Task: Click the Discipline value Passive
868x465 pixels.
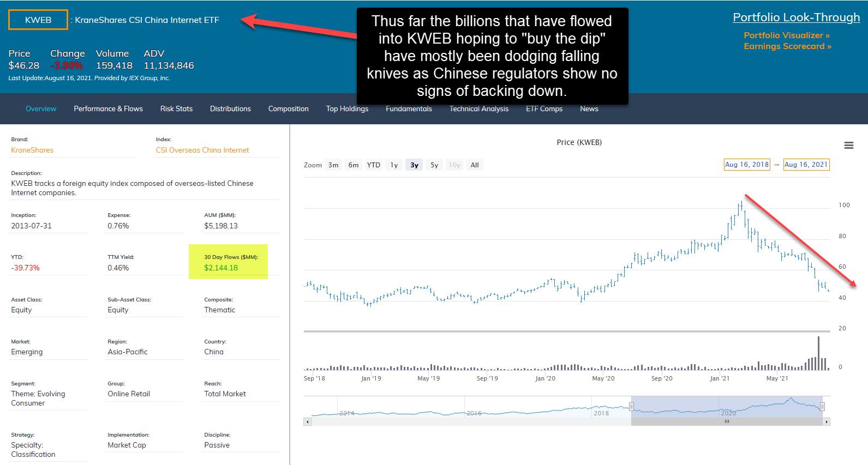Action: point(217,445)
